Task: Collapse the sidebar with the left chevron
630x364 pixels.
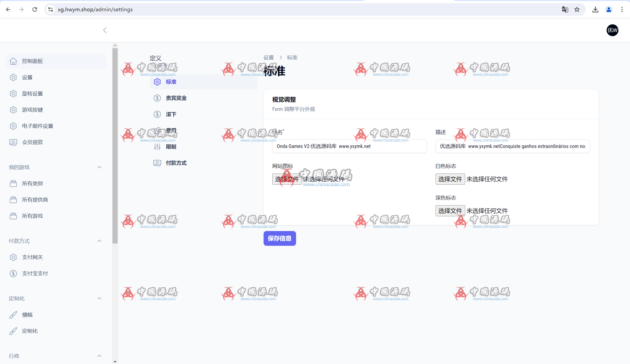Action: [x=105, y=30]
